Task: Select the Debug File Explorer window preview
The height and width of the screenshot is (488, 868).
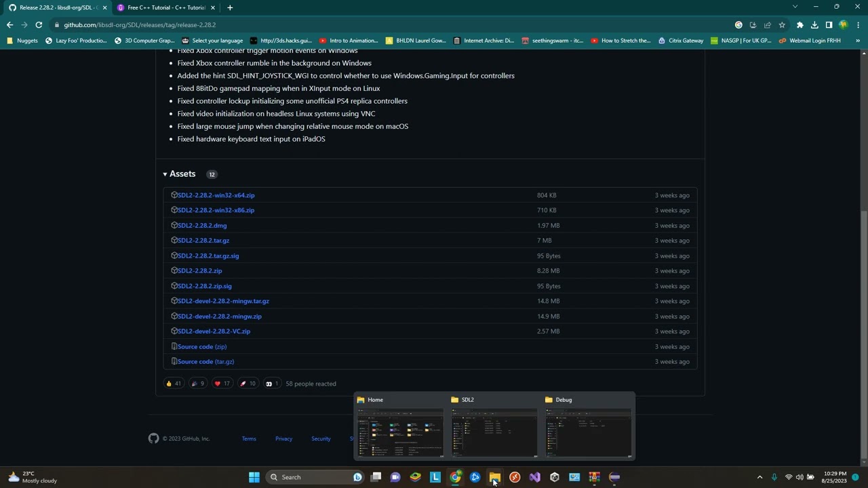Action: click(x=588, y=426)
